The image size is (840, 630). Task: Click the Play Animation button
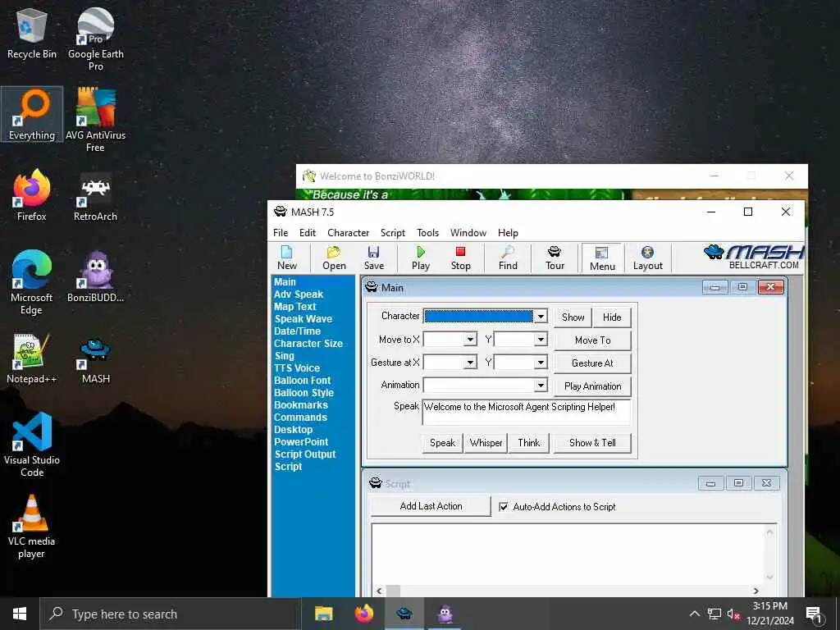click(592, 386)
